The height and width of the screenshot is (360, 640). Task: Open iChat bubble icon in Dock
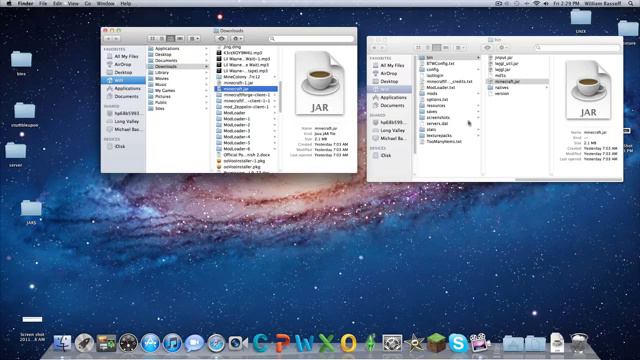194,343
